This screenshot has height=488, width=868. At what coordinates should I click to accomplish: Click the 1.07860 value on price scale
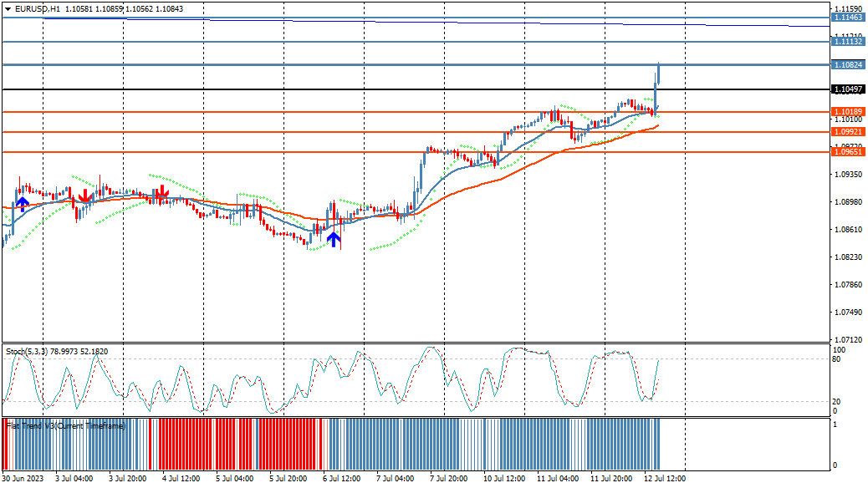tap(848, 285)
